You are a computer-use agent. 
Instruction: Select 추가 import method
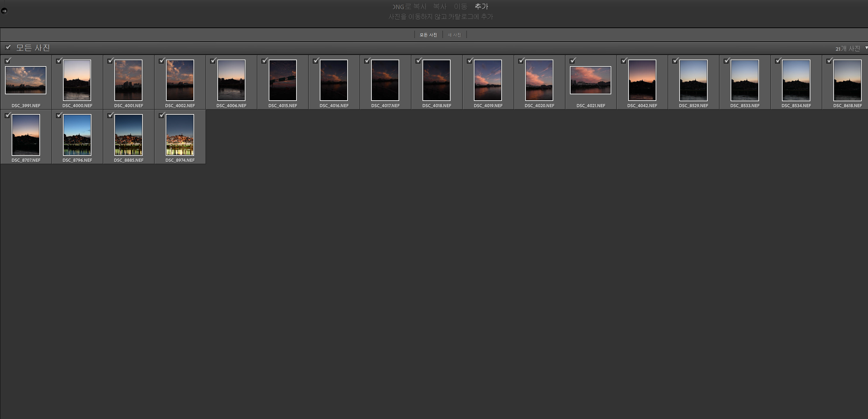click(481, 7)
